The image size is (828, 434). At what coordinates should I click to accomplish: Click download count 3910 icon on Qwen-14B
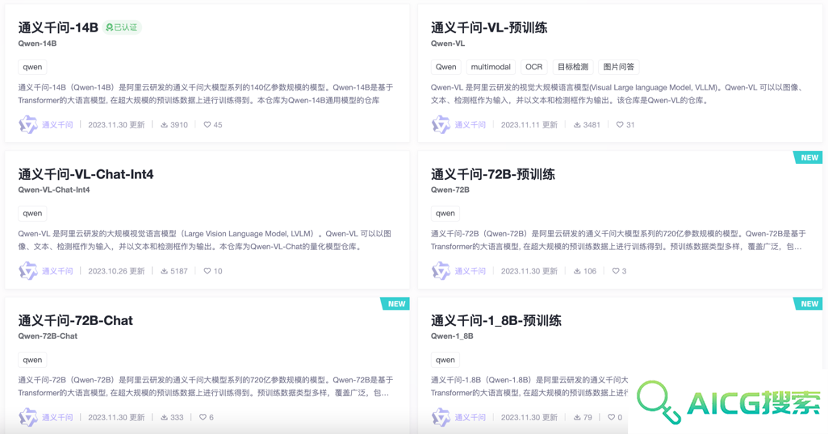tap(164, 125)
